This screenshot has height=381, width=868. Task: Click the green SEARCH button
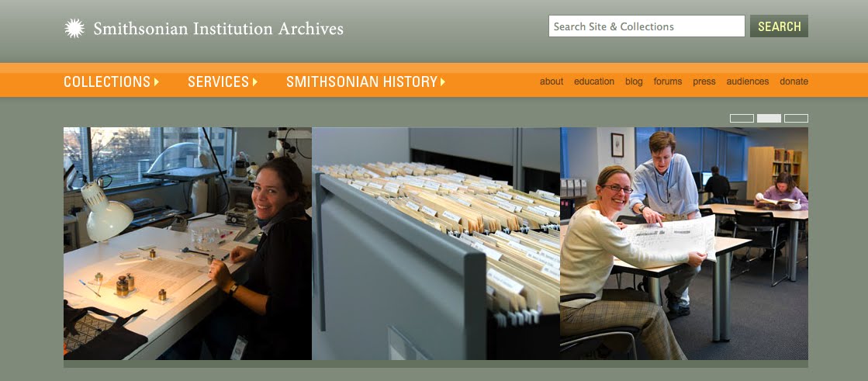779,26
